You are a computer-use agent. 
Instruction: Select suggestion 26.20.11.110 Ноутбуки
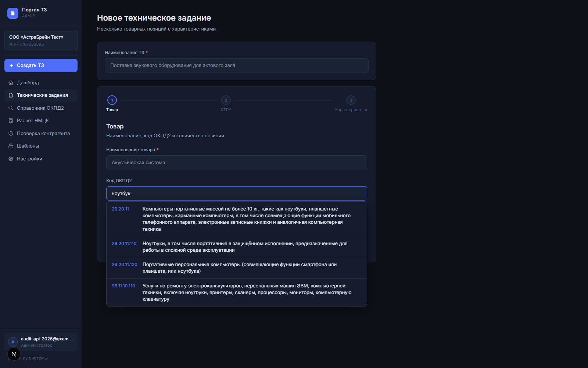point(237,247)
